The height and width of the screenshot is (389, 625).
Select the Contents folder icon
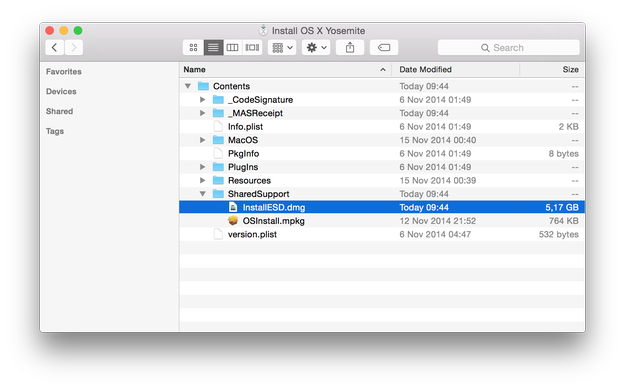coord(203,86)
